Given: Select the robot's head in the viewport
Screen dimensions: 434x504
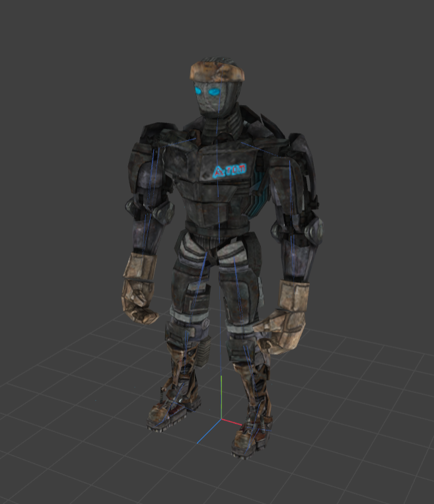Looking at the screenshot, I should coord(217,87).
